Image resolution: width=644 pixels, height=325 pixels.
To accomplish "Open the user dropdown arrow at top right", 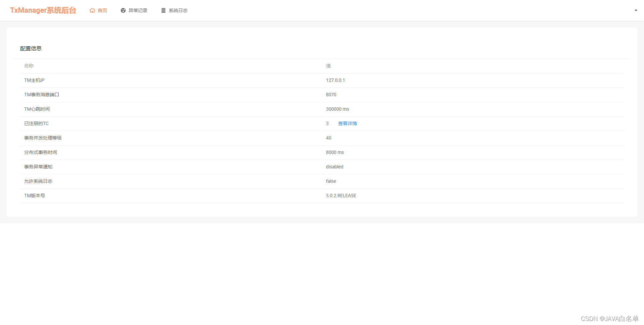I will point(636,10).
